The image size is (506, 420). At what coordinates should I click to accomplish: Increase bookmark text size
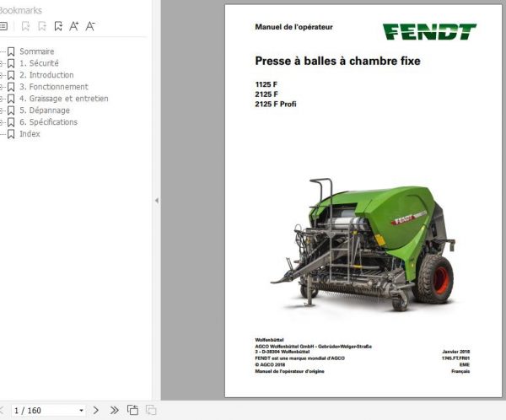(74, 26)
